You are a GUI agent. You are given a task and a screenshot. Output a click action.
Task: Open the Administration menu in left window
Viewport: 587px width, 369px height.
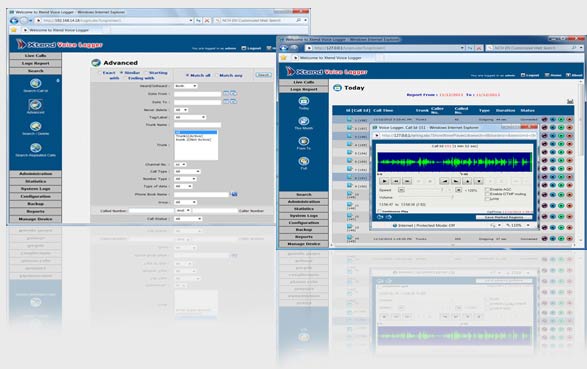pos(36,174)
